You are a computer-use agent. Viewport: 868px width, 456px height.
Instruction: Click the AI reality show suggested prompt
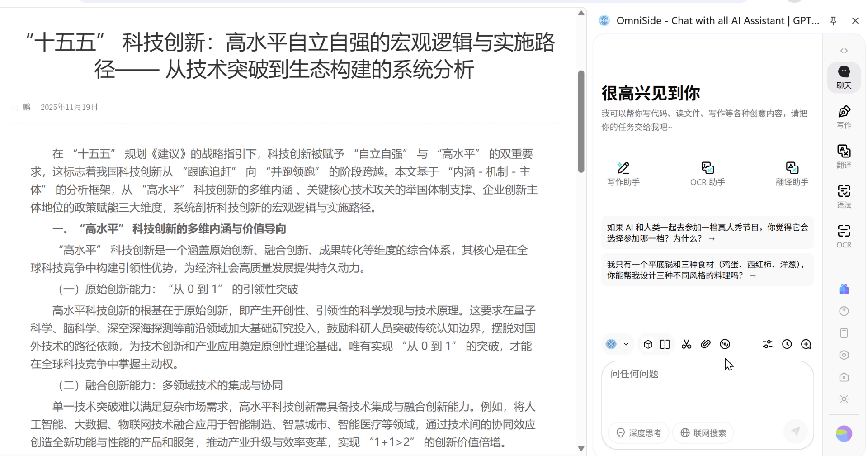point(707,233)
